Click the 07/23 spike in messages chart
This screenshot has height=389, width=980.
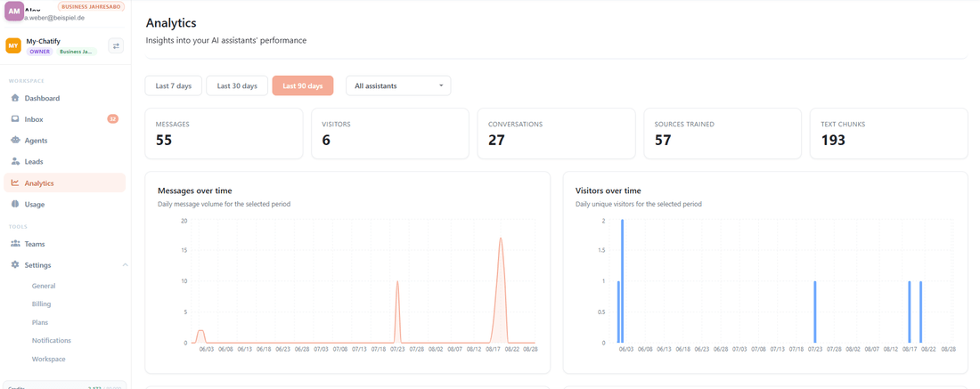point(397,282)
